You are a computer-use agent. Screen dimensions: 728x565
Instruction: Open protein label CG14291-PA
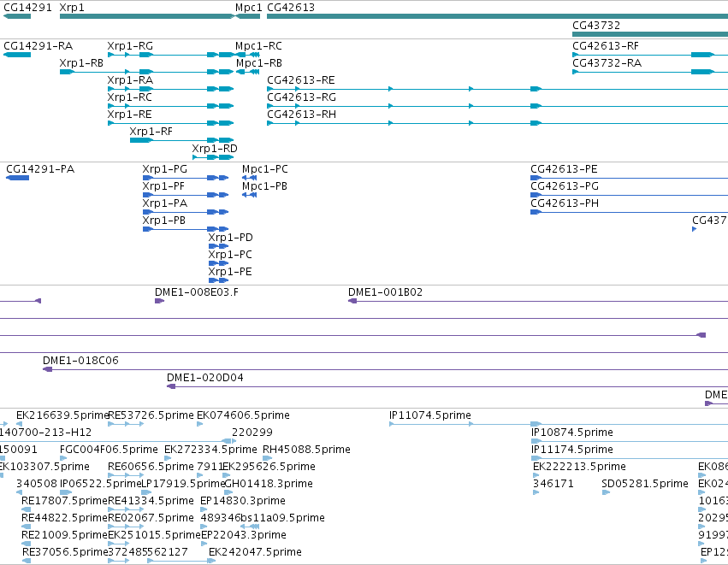pyautogui.click(x=40, y=169)
